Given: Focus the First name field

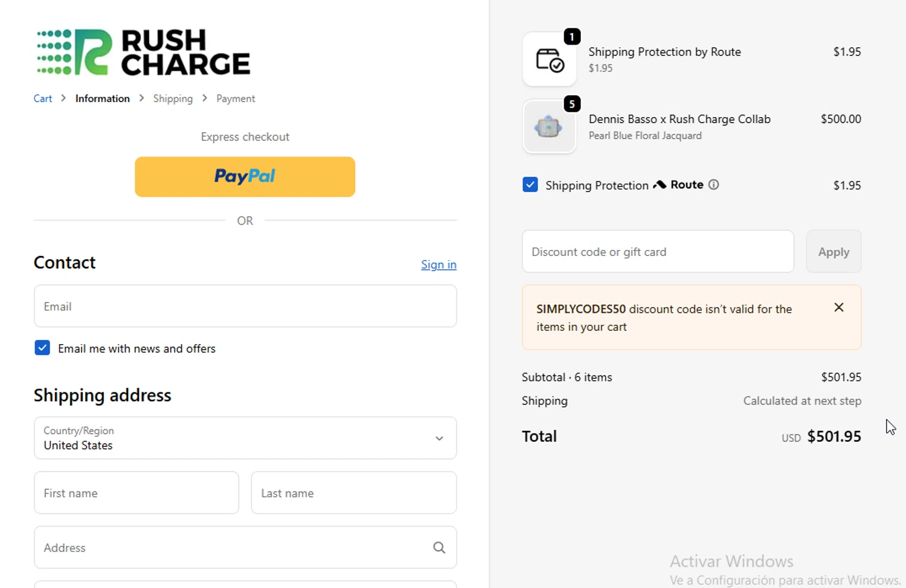Looking at the screenshot, I should tap(137, 493).
